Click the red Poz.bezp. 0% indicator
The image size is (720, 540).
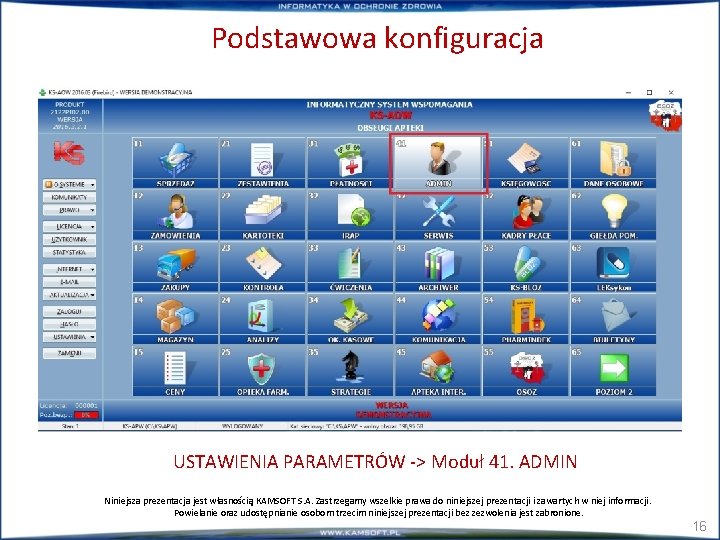(86, 415)
